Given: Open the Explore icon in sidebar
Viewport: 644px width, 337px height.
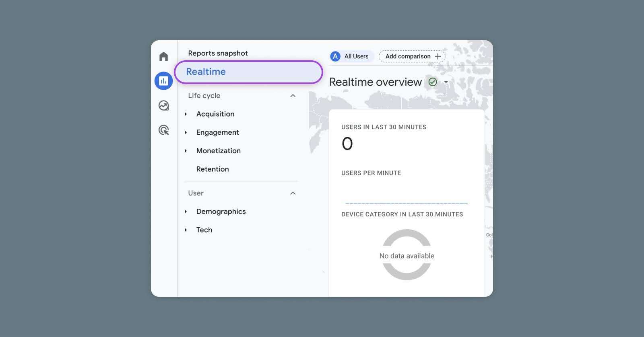Looking at the screenshot, I should 163,105.
